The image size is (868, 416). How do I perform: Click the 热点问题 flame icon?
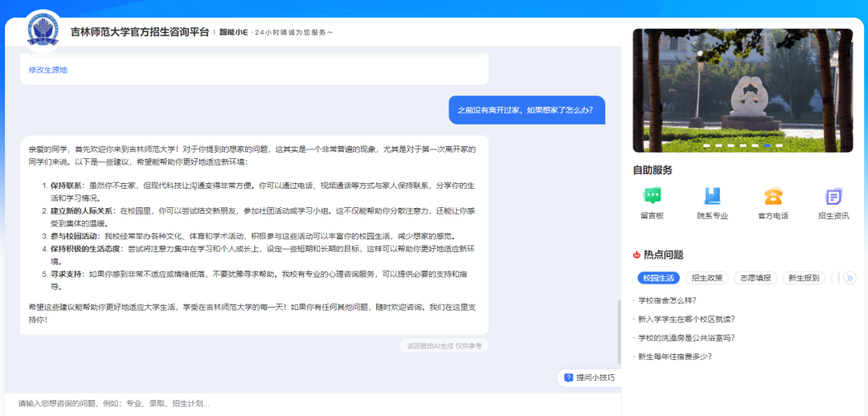[637, 255]
